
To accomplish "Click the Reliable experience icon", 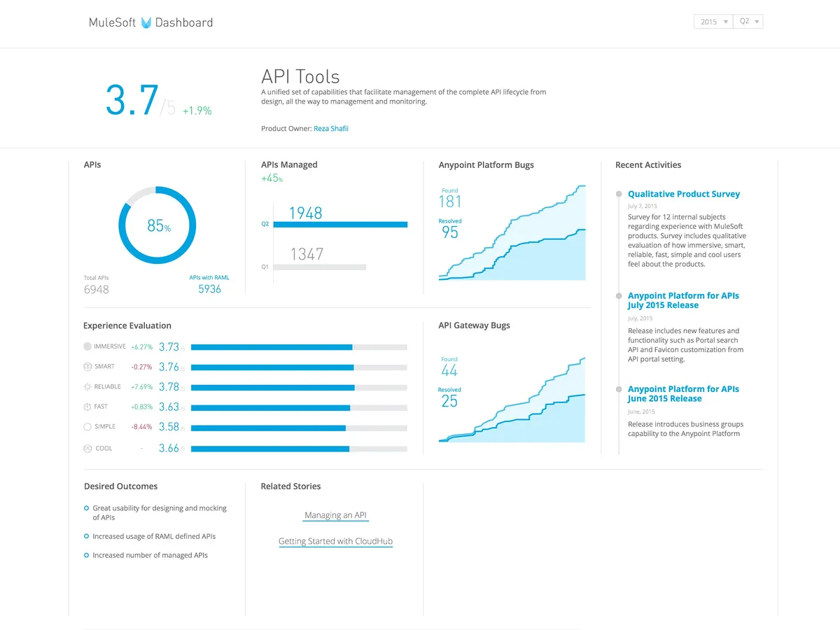I will point(87,386).
